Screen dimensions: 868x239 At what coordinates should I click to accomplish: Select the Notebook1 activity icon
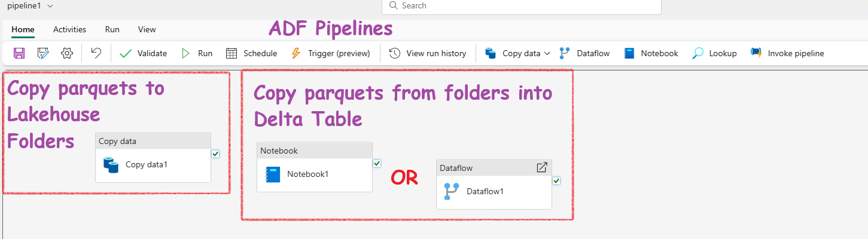273,174
